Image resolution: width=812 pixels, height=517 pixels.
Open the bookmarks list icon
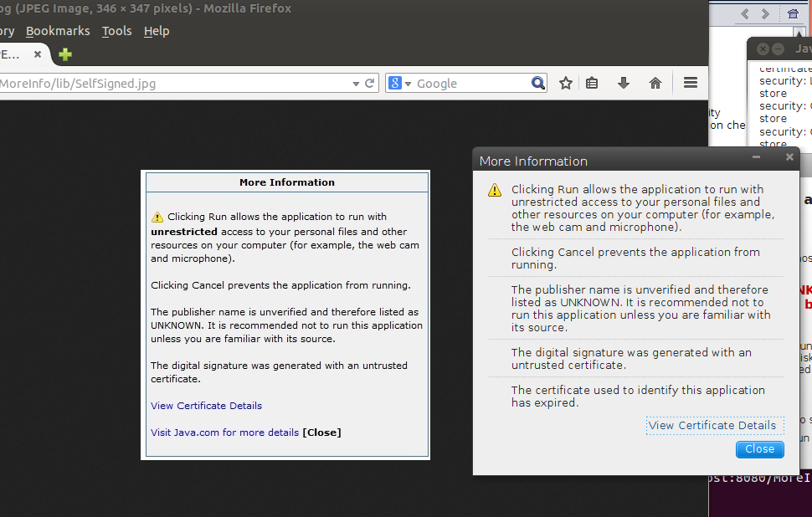click(592, 83)
